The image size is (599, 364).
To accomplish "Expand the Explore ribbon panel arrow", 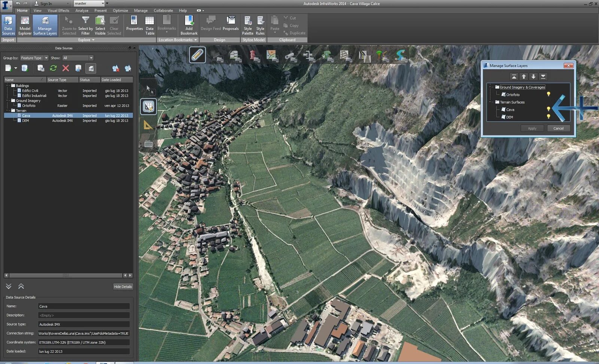I will point(93,40).
